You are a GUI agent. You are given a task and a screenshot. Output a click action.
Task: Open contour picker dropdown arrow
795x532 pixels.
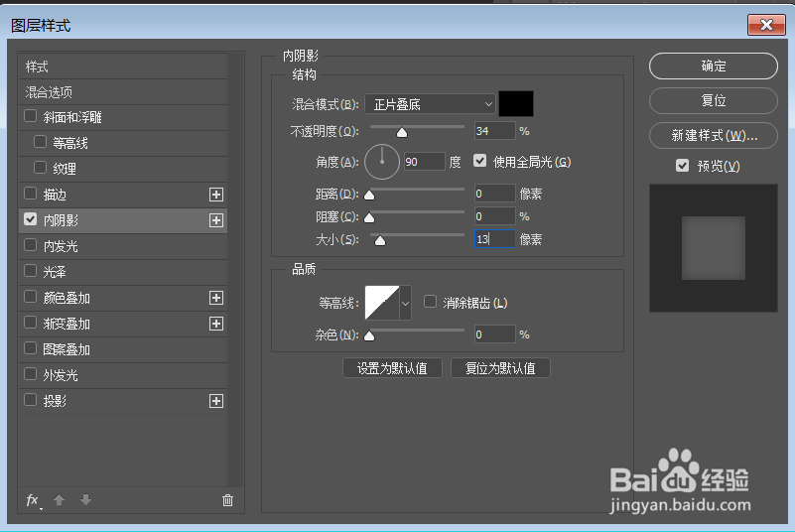tap(405, 304)
